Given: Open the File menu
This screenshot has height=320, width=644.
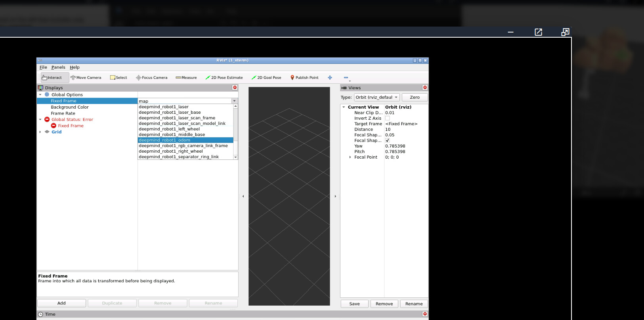Looking at the screenshot, I should 43,67.
